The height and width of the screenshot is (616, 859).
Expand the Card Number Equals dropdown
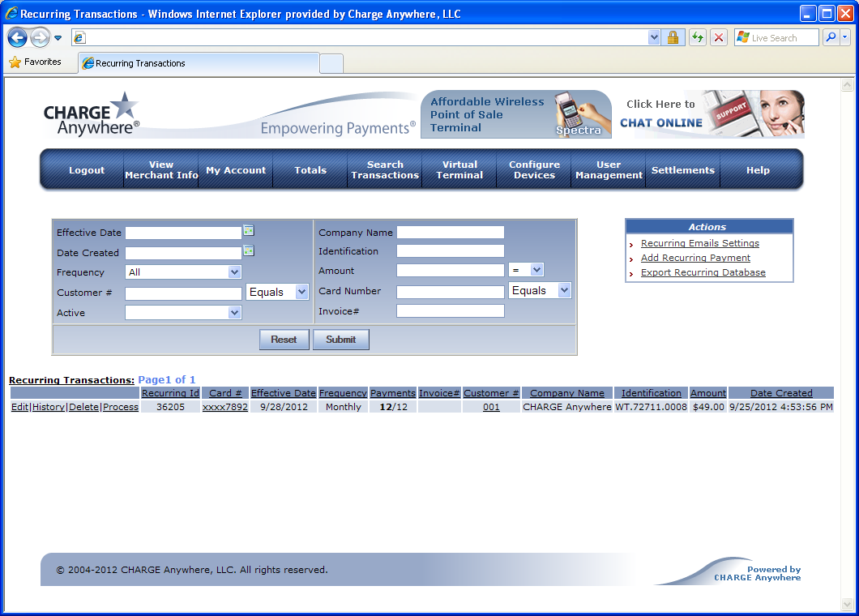point(564,290)
